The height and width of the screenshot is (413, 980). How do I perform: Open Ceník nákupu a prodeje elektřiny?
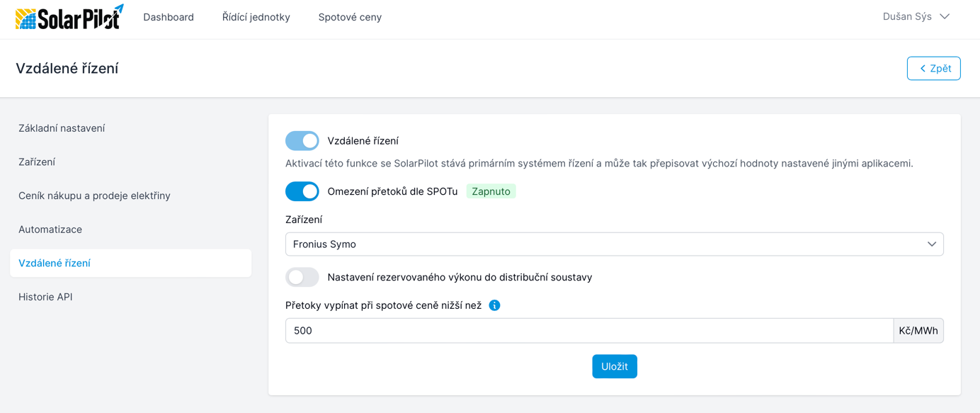coord(94,196)
